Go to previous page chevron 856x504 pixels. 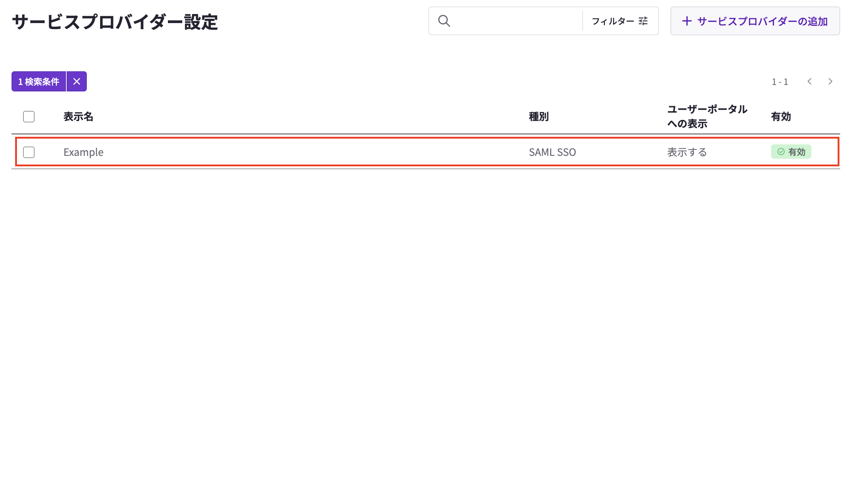810,81
